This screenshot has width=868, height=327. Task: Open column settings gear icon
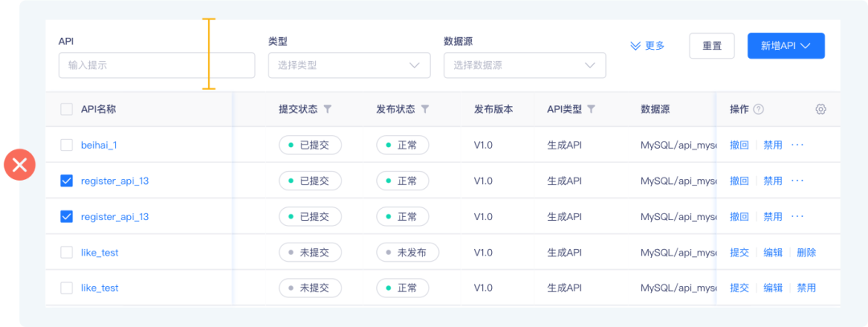click(821, 109)
